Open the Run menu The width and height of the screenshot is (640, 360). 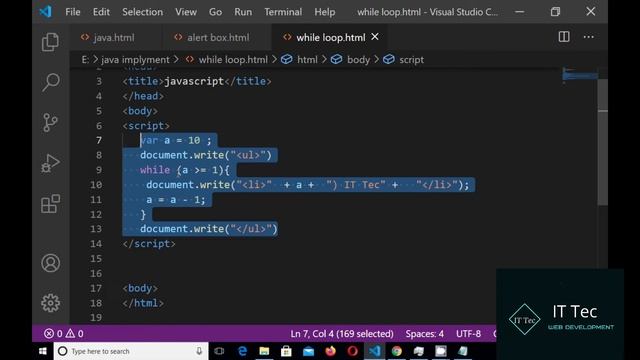243,12
